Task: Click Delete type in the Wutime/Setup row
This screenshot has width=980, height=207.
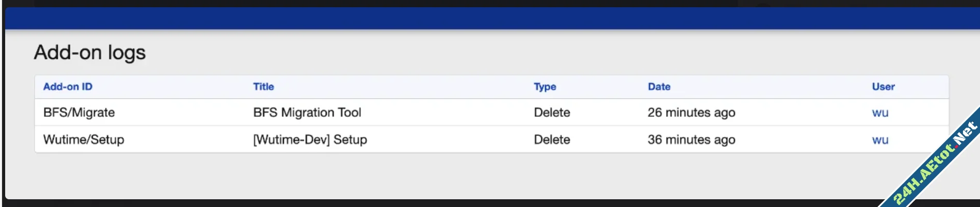Action: 552,140
